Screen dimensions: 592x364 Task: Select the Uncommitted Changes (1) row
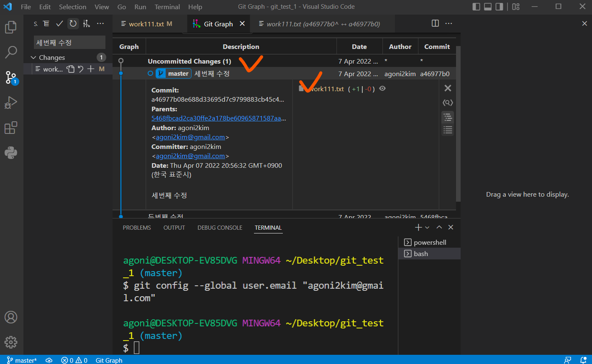tap(284, 61)
